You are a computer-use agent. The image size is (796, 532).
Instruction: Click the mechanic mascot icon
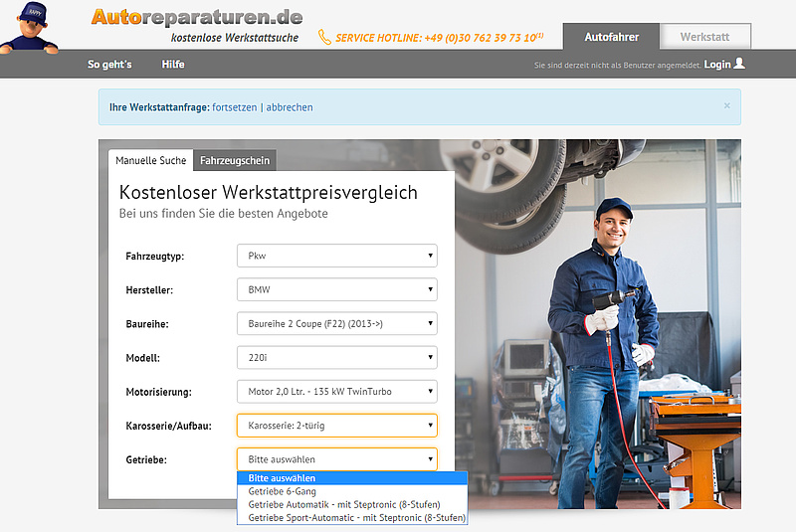(x=29, y=28)
